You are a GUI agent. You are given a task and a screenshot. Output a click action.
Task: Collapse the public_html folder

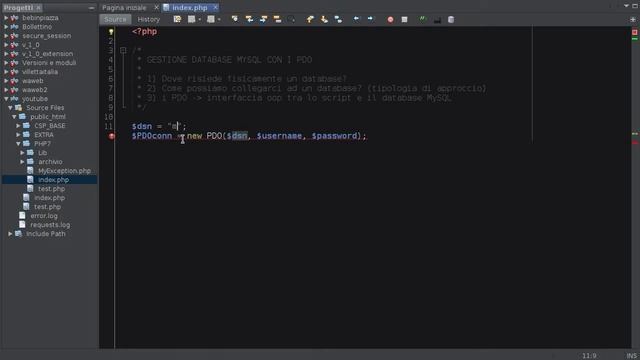click(14, 117)
